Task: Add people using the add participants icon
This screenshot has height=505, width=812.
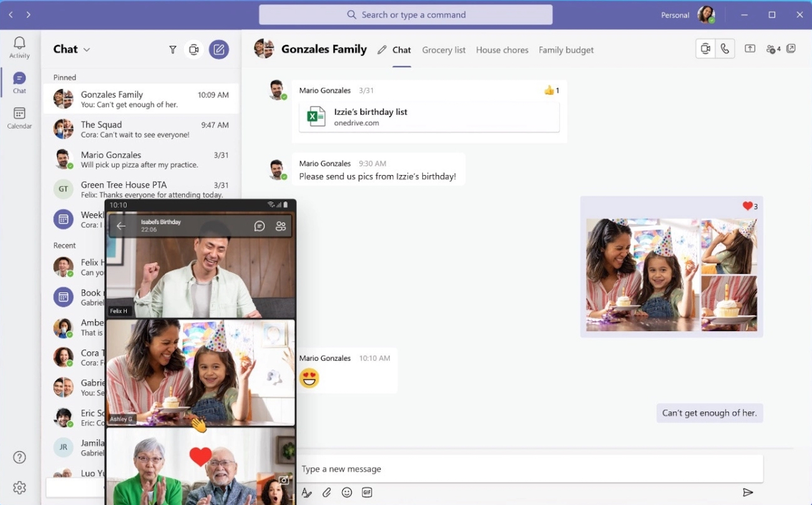Action: pyautogui.click(x=771, y=49)
